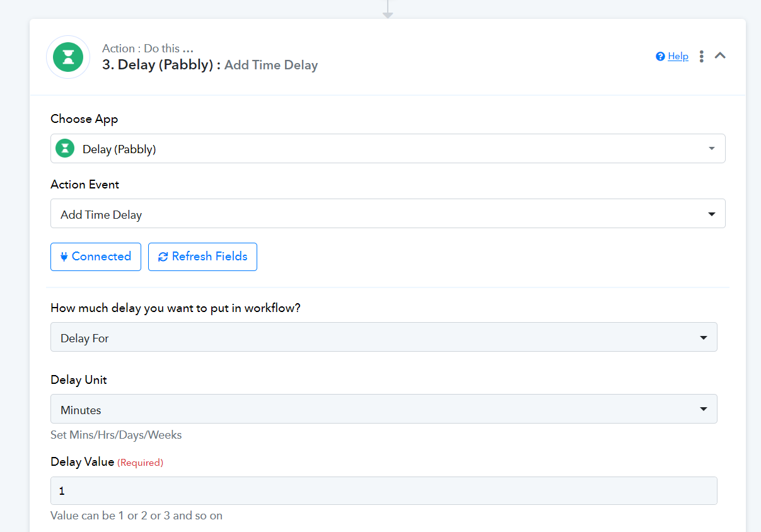
Task: Click hourglass icon inside Choose App field
Action: pyautogui.click(x=65, y=149)
